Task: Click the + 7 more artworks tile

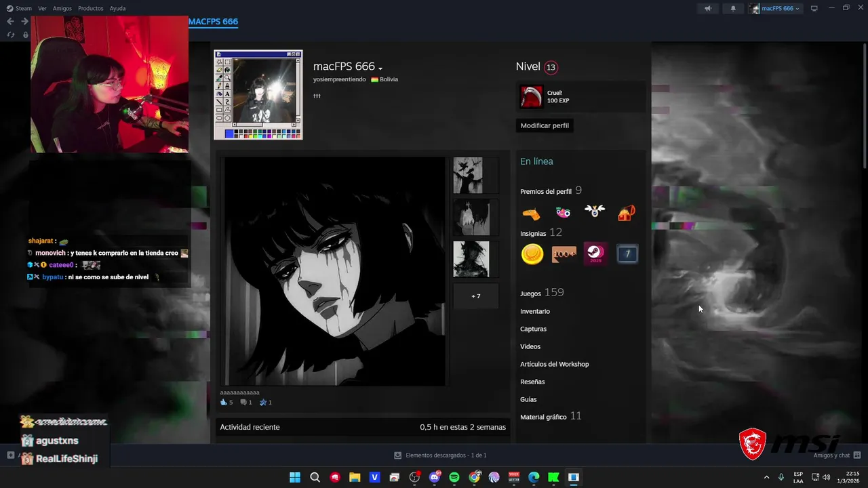Action: point(475,296)
